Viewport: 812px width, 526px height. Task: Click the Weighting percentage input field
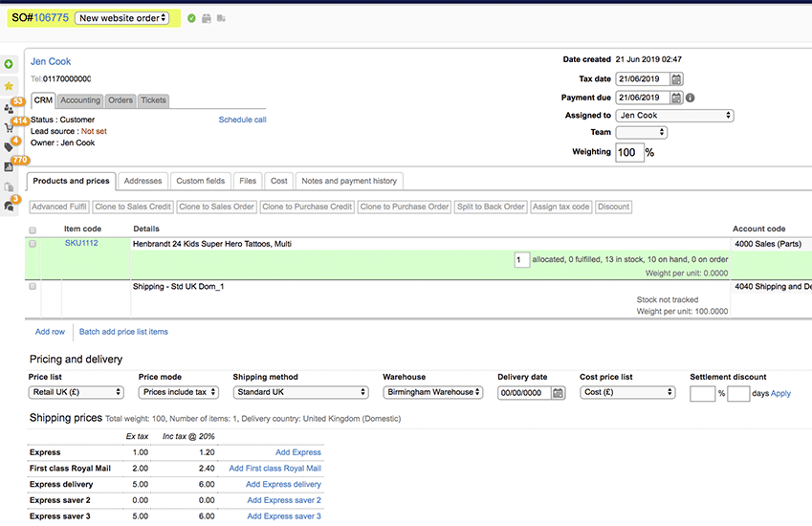pos(628,152)
